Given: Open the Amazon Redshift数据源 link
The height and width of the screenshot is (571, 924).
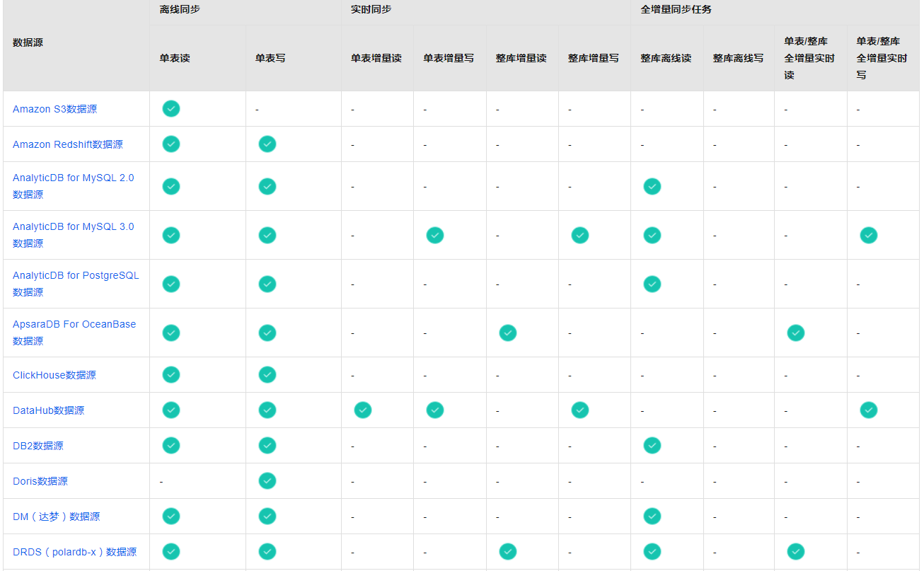Looking at the screenshot, I should 68,144.
